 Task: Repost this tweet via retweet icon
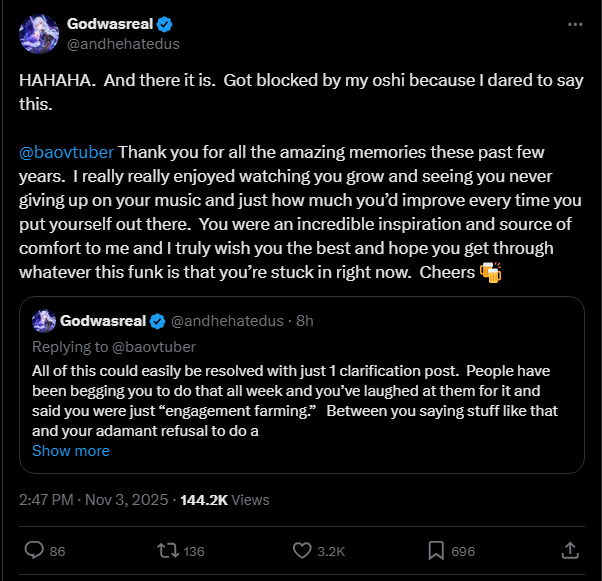tap(168, 550)
